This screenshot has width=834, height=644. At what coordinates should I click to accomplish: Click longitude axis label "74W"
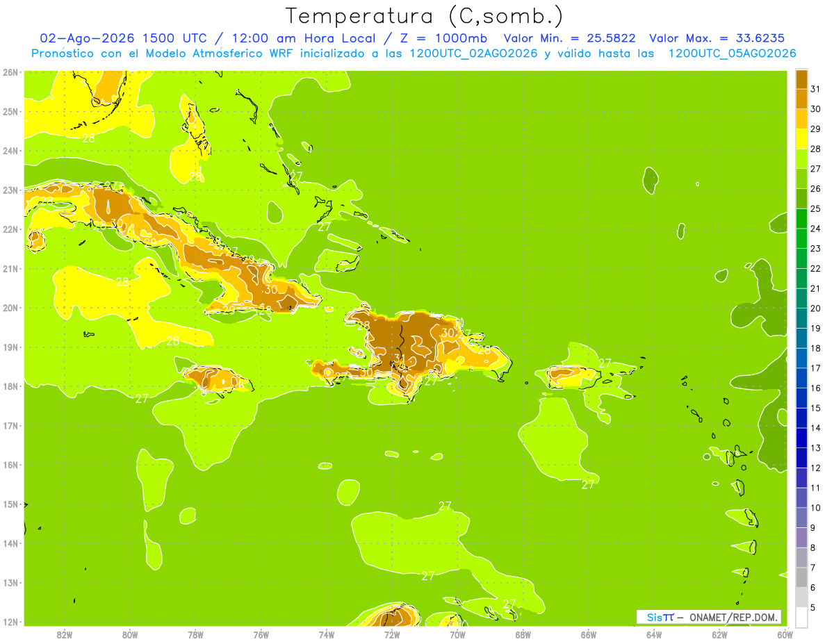coord(327,634)
